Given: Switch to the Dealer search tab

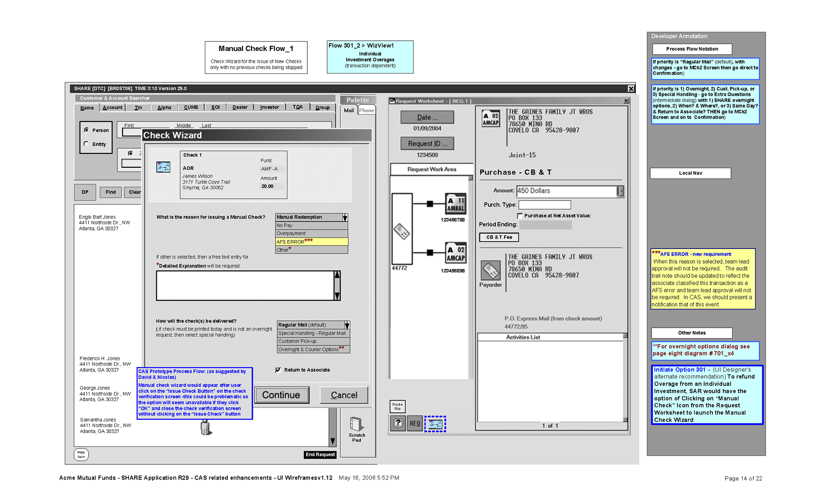Looking at the screenshot, I should 240,108.
